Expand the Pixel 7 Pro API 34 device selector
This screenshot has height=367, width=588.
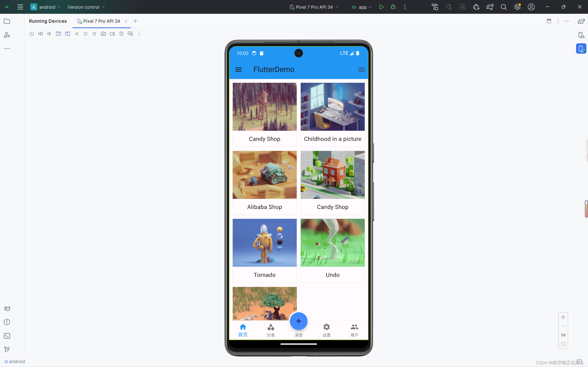pos(314,7)
